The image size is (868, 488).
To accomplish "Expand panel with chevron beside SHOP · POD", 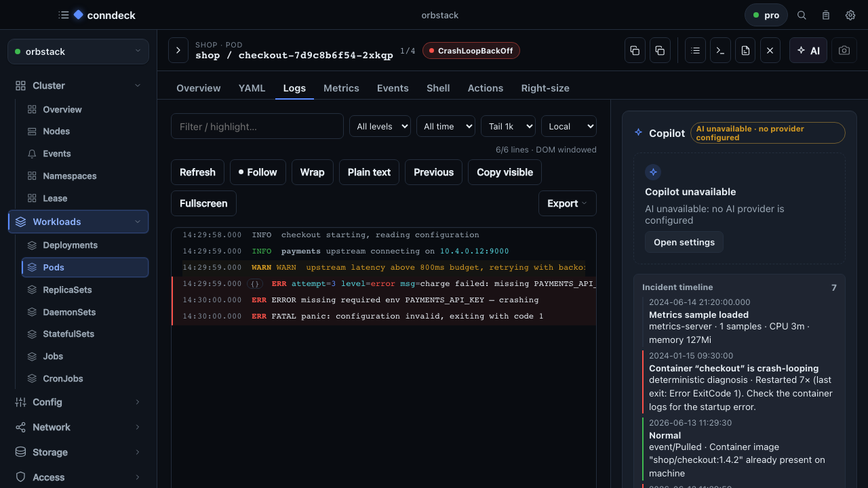I will [x=178, y=50].
